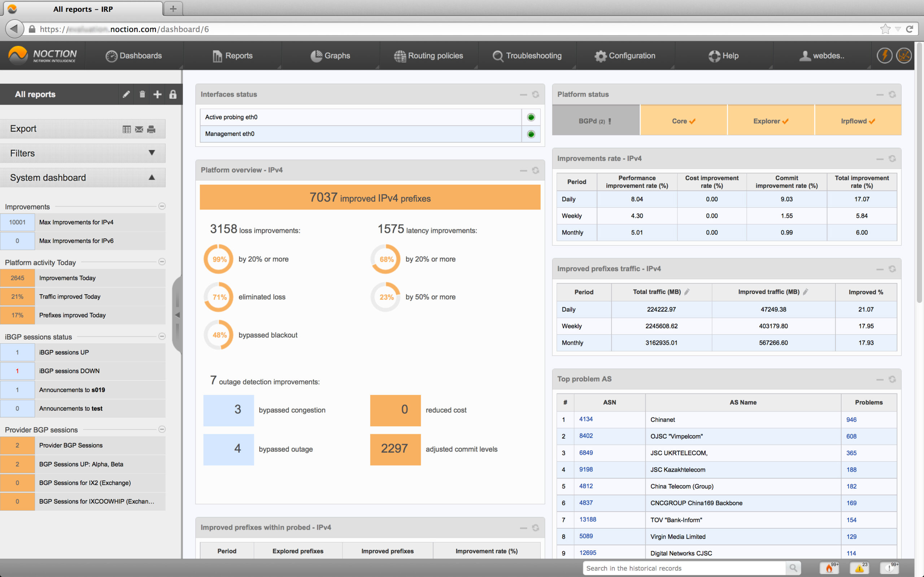Image resolution: width=924 pixels, height=577 pixels.
Task: Click the trash delete dashboard icon
Action: coord(142,94)
